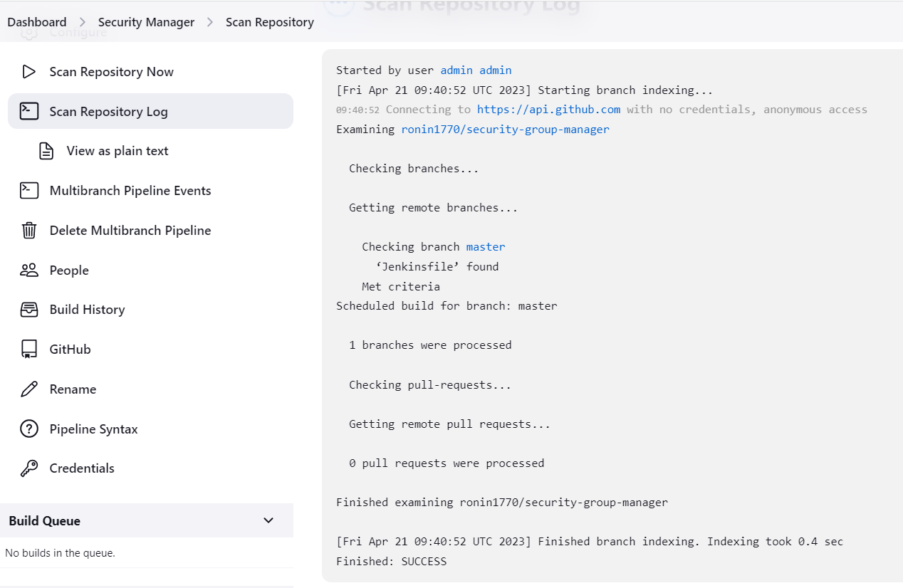Click the Scan Repository Now play icon
Screen dimensions: 903x588
coord(28,72)
